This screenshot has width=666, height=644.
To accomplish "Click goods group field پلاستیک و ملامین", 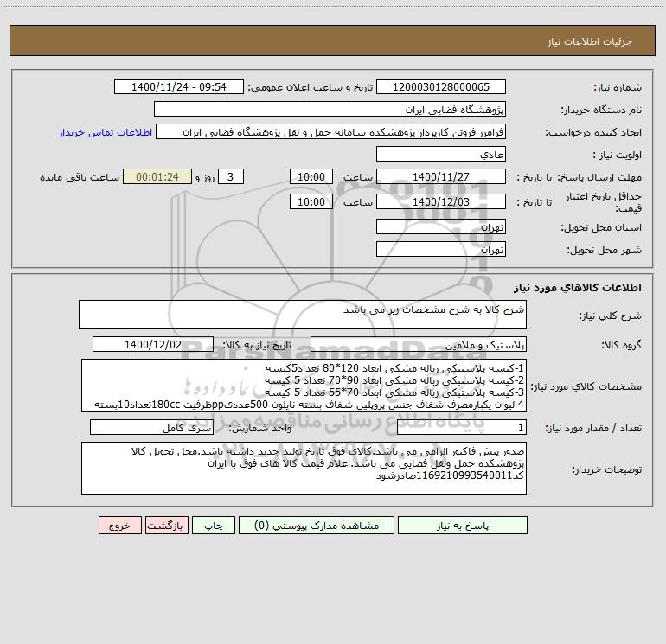I will (x=419, y=344).
